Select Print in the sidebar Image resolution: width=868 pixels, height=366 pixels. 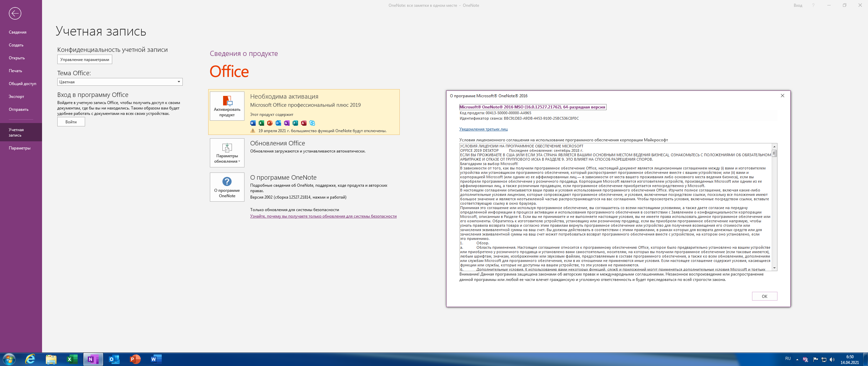[21, 71]
